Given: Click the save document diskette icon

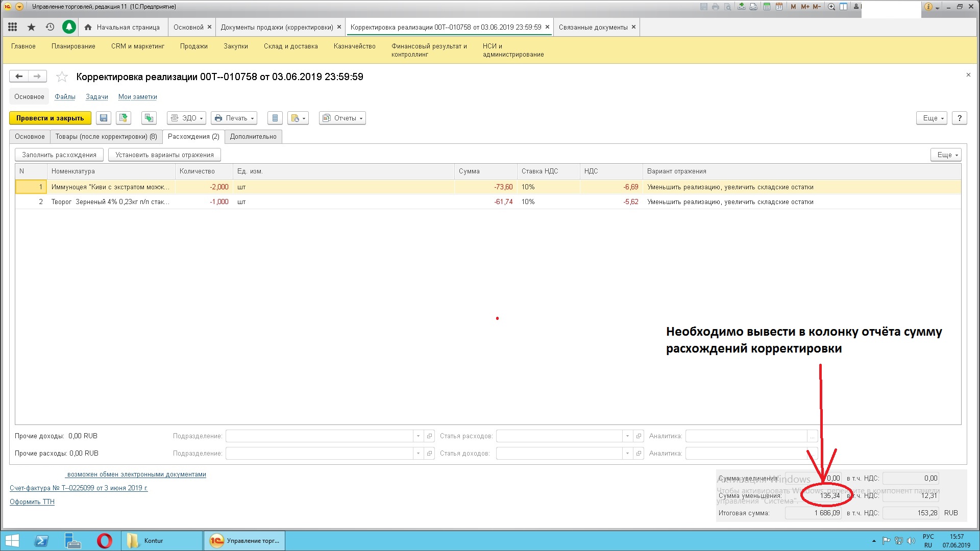Looking at the screenshot, I should click(x=104, y=118).
